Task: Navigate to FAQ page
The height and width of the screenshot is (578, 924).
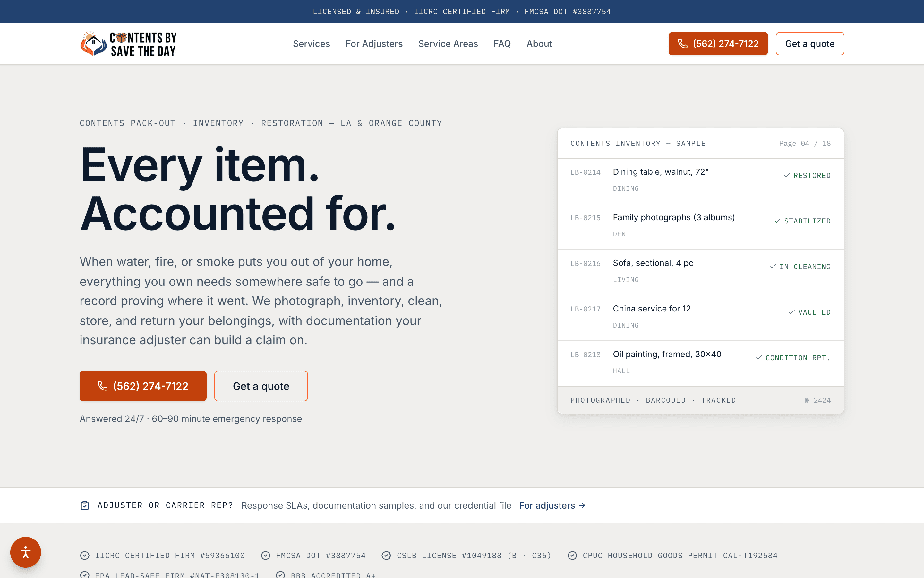Action: [502, 44]
